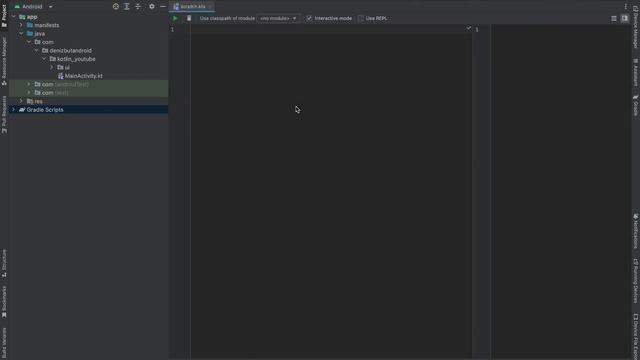Open the Notifications side panel
Screen dimensions: 640x360
pyautogui.click(x=636, y=231)
